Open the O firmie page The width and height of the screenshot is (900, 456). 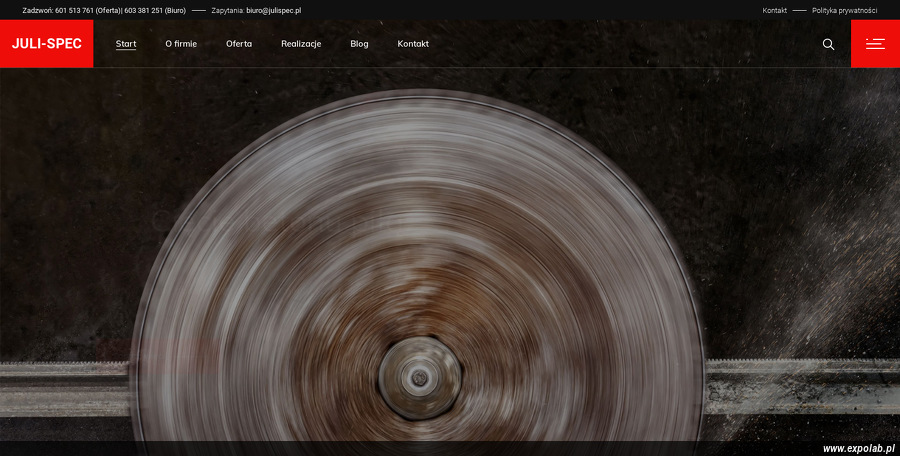click(181, 44)
